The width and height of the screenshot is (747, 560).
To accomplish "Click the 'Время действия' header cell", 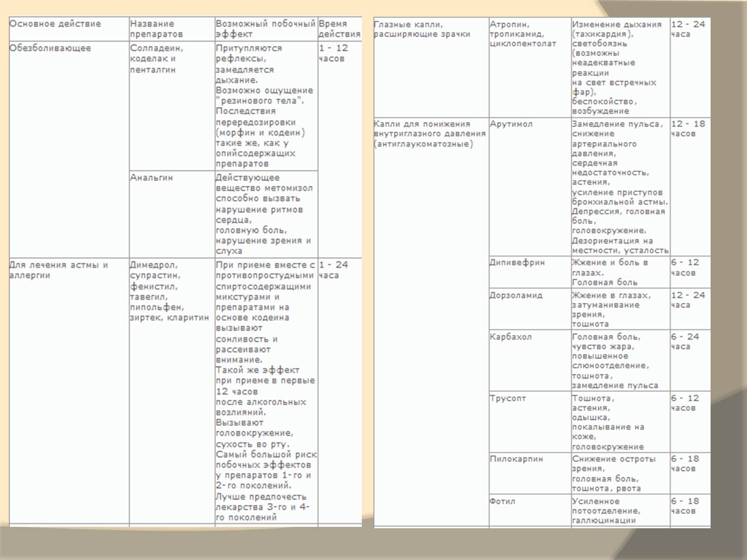I will pyautogui.click(x=340, y=29).
